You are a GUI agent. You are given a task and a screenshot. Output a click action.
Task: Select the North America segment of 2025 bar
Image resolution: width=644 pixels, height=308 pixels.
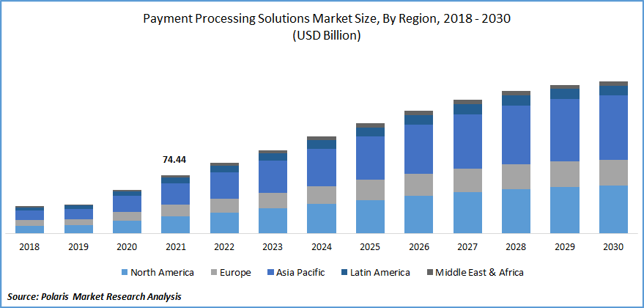pos(371,217)
